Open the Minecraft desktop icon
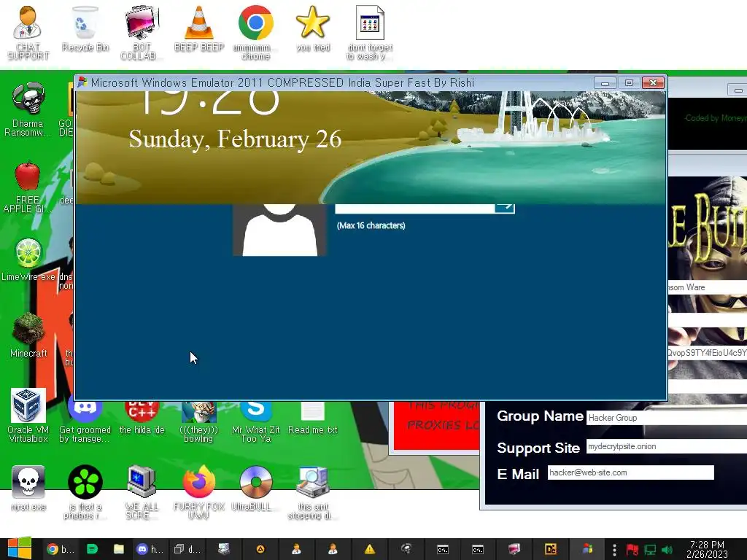Viewport: 747px width, 560px height. (x=28, y=334)
